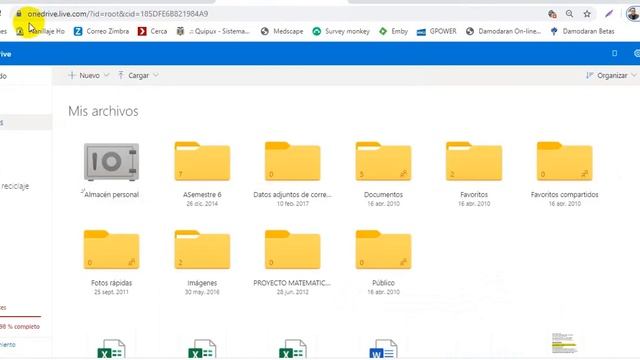This screenshot has height=360, width=640.
Task: Open the GPOWER bookmark
Action: 436,31
